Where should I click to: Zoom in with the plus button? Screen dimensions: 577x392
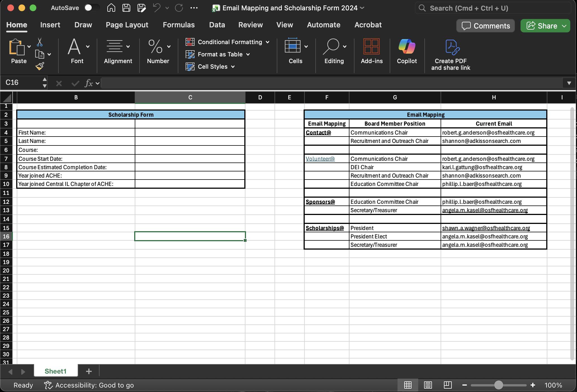pyautogui.click(x=533, y=385)
